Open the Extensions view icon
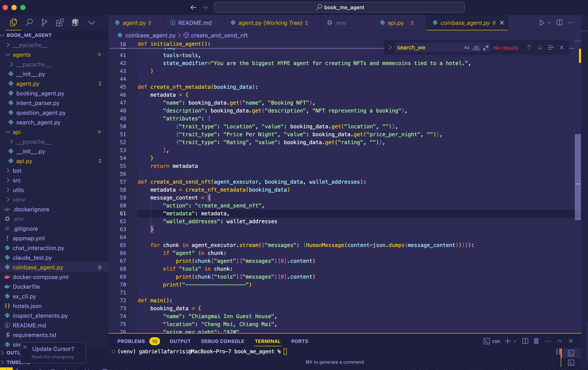The image size is (588, 370). [x=60, y=23]
